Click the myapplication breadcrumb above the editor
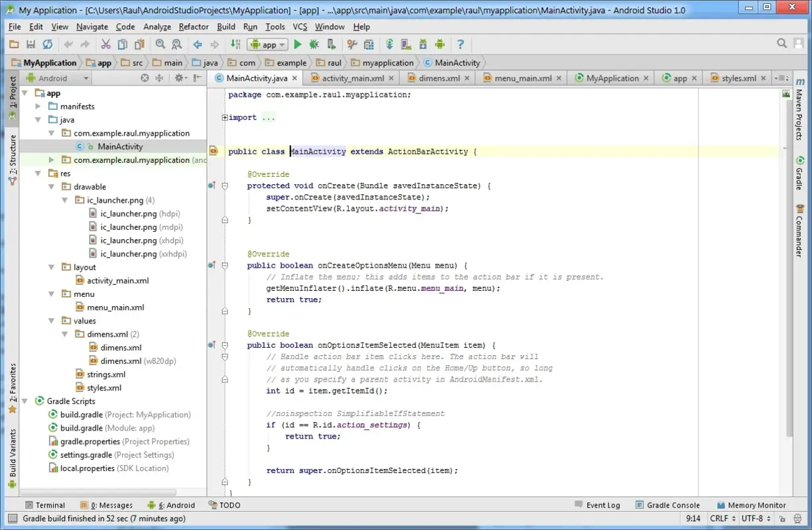Screen dimensions: 812x530 pyautogui.click(x=382, y=62)
